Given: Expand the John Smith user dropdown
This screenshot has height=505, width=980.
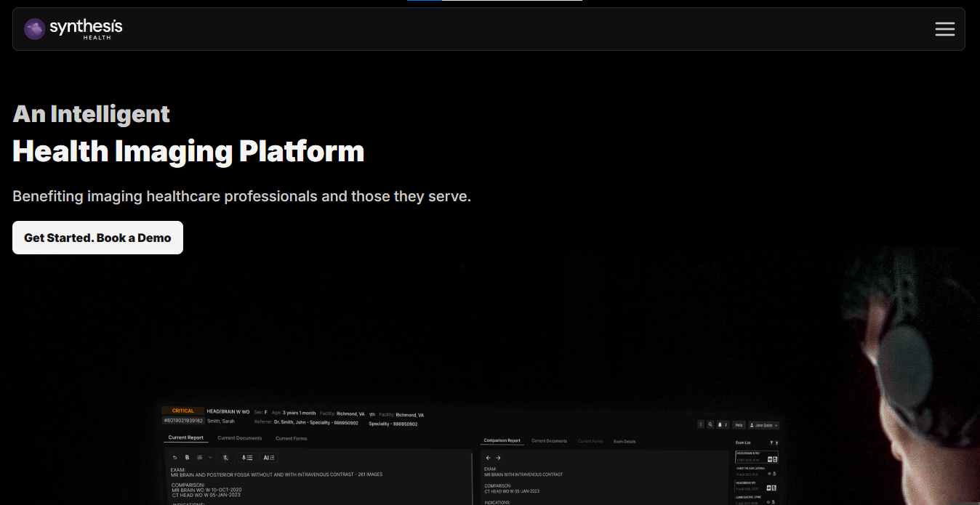Looking at the screenshot, I should pyautogui.click(x=764, y=425).
